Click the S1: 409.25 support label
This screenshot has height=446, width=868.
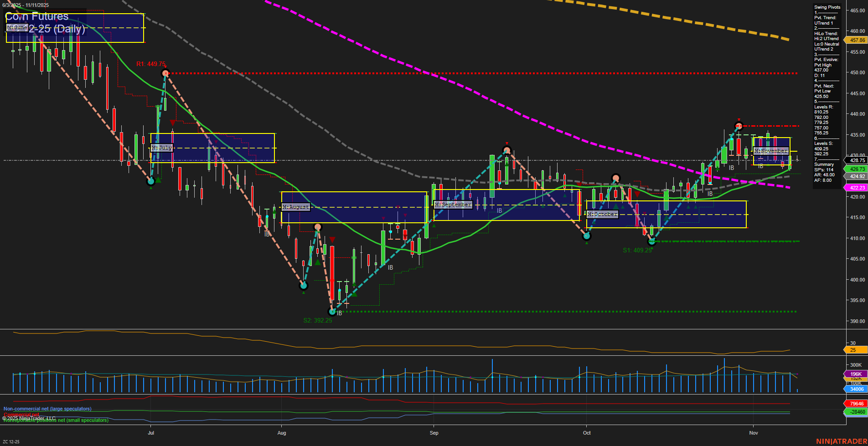(638, 249)
